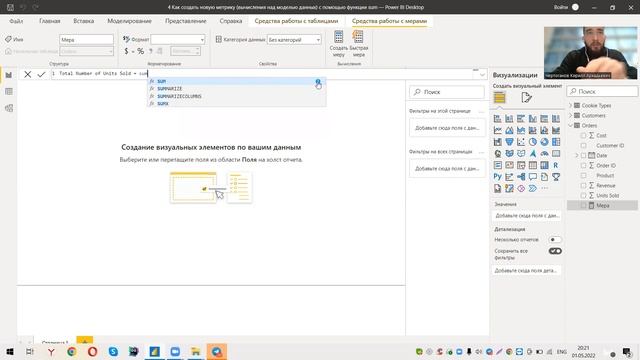The height and width of the screenshot is (360, 640).
Task: Check the Order ID field checkbox
Action: pyautogui.click(x=583, y=165)
